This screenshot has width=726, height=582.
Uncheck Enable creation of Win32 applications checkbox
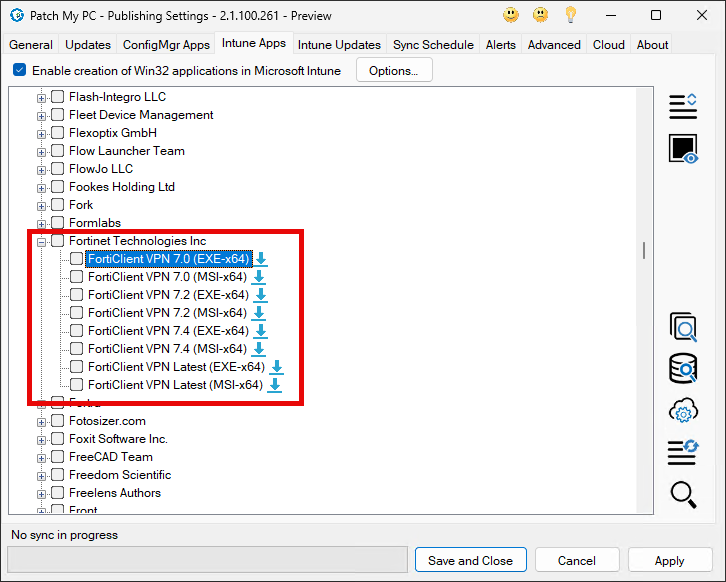tap(19, 71)
